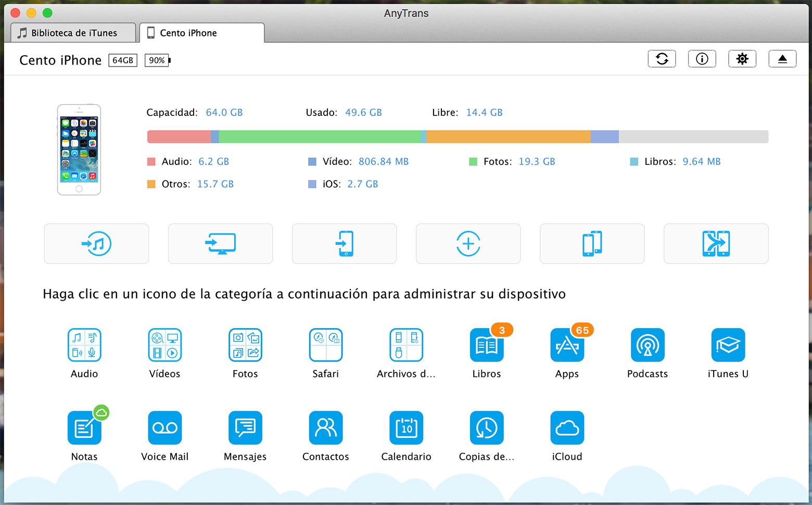Image resolution: width=812 pixels, height=505 pixels.
Task: Open the Calendario category
Action: [x=406, y=428]
